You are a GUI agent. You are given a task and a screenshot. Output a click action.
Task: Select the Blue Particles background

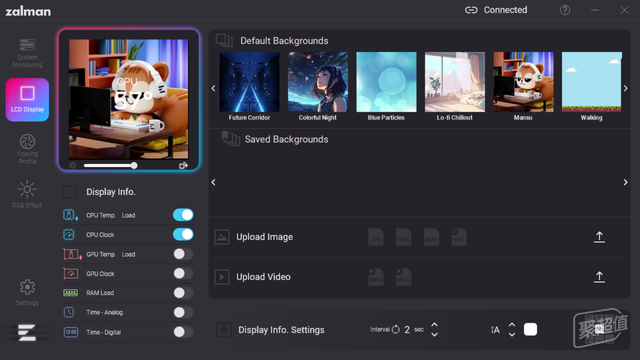pyautogui.click(x=387, y=82)
